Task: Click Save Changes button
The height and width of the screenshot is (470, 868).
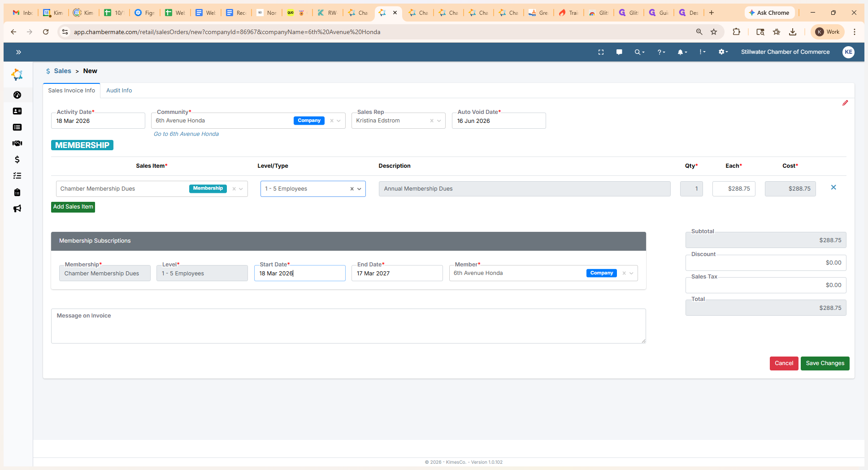Action: [x=825, y=363]
